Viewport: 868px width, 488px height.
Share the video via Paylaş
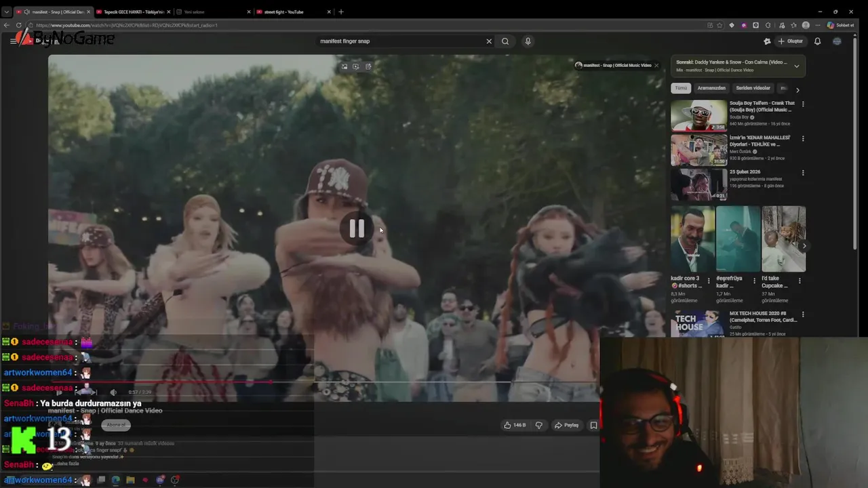point(567,425)
